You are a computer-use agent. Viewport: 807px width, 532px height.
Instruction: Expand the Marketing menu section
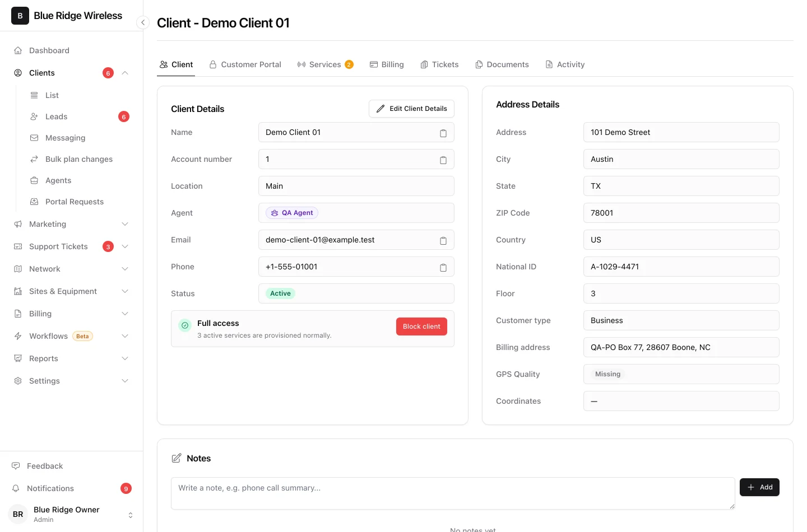click(x=125, y=224)
